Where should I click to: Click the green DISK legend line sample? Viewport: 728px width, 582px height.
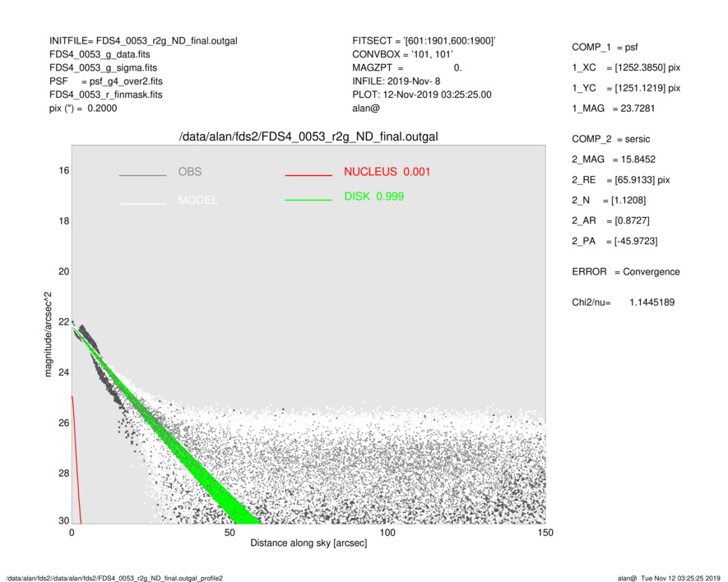(308, 200)
